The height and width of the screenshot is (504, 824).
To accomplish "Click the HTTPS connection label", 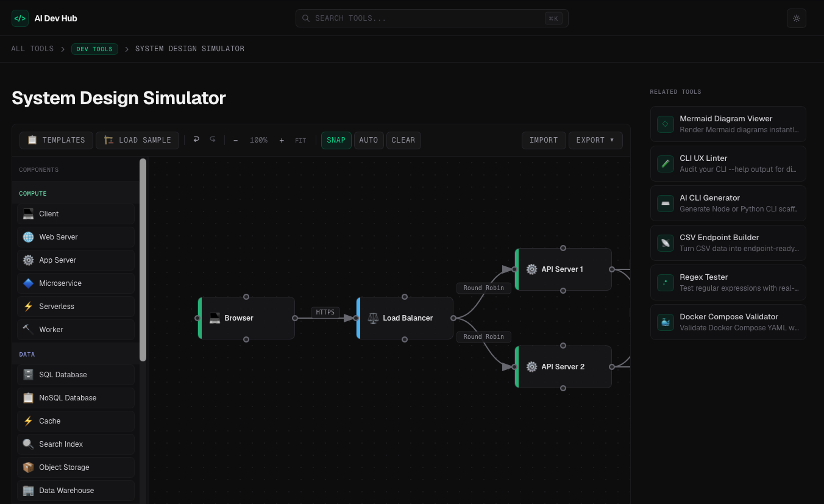I will (x=325, y=313).
